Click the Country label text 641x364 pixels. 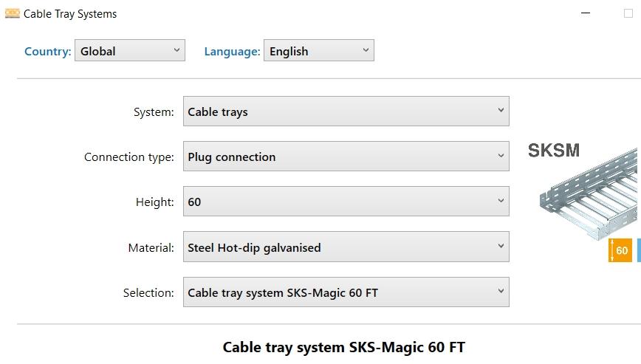[47, 51]
